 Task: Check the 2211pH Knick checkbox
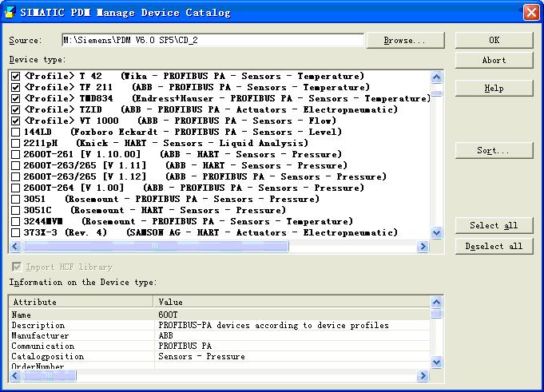[x=16, y=143]
